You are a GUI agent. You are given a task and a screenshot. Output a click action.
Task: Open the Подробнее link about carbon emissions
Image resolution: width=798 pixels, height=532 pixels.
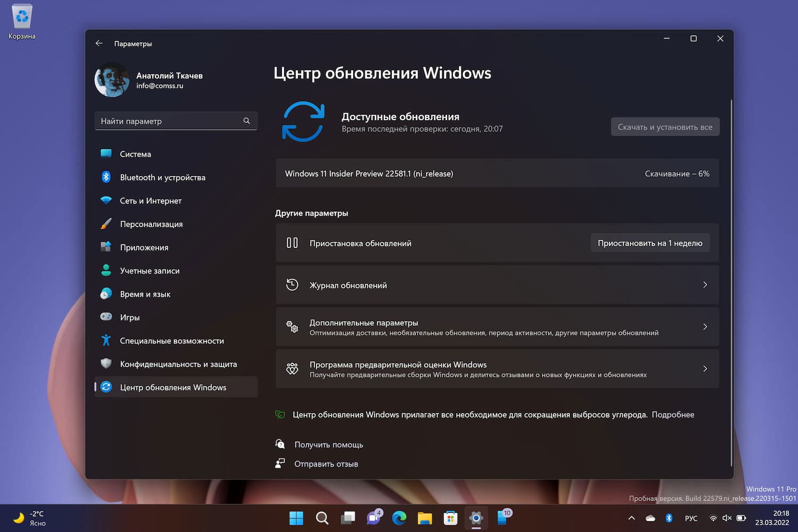[x=673, y=414]
